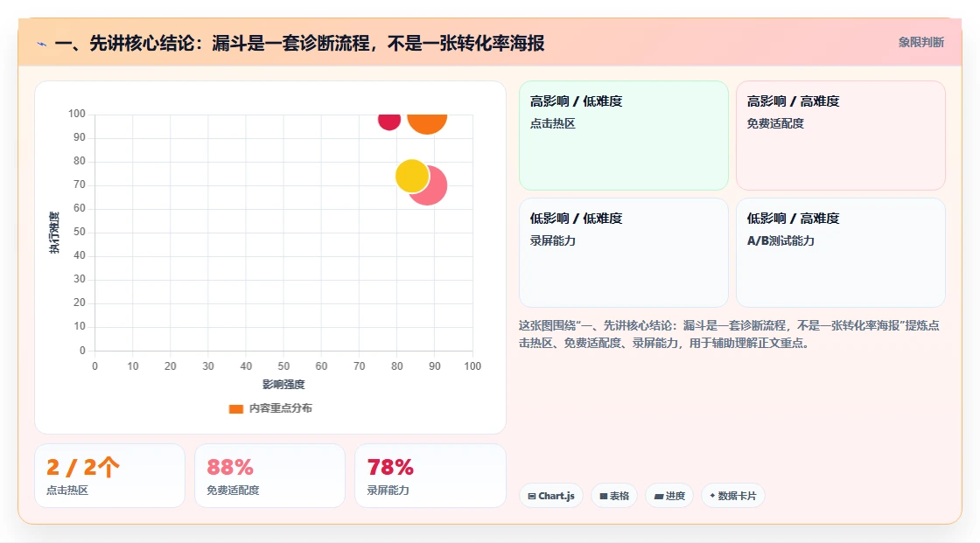Select the 表格 tag chip
The image size is (980, 543).
coord(614,496)
